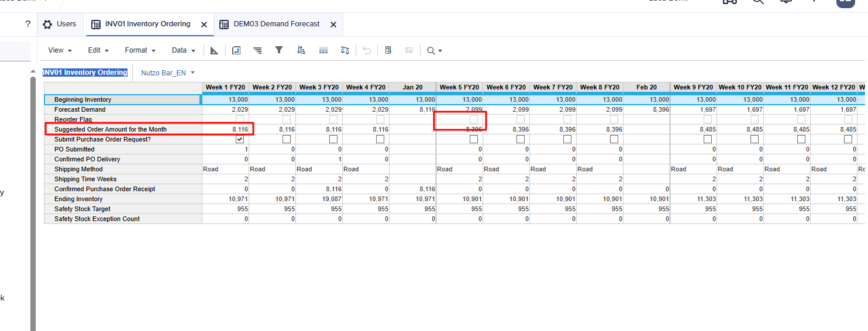Select the PO Submitted row header
Viewport: 868px width, 331px height.
click(x=123, y=149)
